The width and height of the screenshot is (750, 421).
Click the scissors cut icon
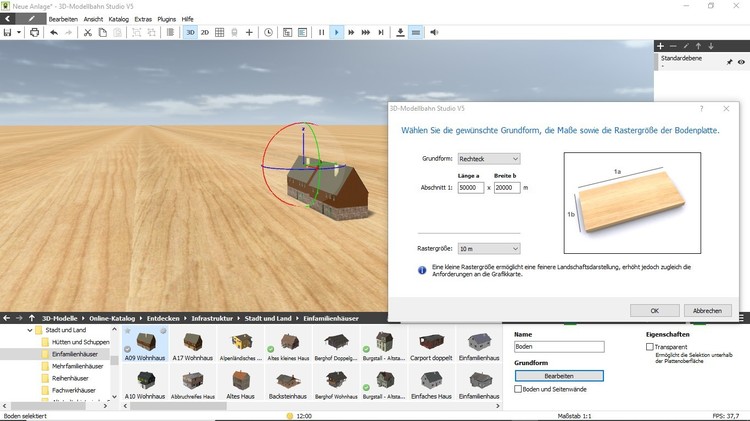click(88, 32)
